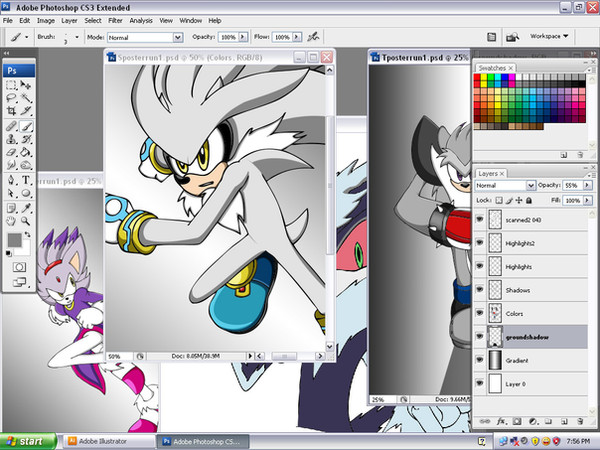Hide the Highlights2 layer
Viewport: 600px width, 450px height.
479,243
